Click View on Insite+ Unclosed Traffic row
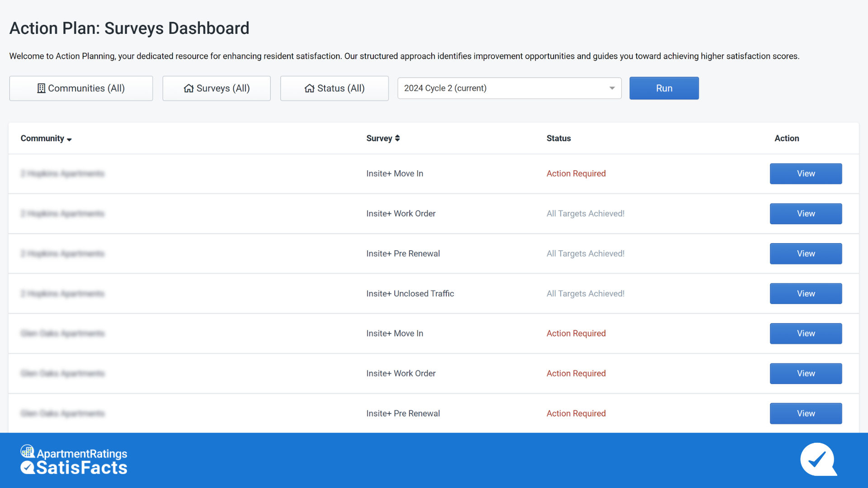The width and height of the screenshot is (868, 488). pos(806,293)
